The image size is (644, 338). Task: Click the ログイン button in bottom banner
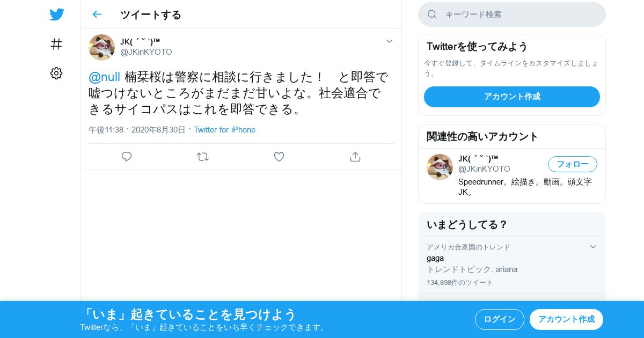point(500,319)
